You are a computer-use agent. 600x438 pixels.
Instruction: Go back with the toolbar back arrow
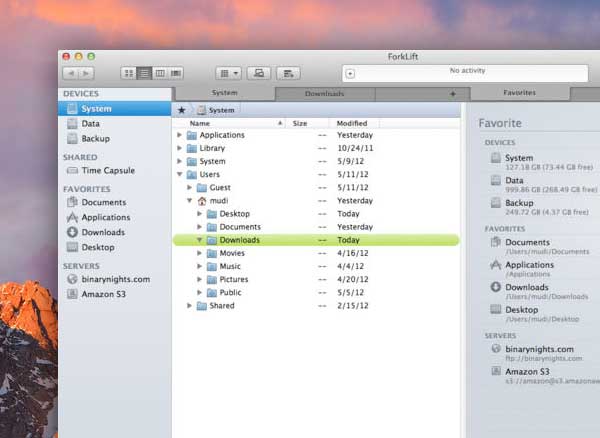click(x=71, y=73)
